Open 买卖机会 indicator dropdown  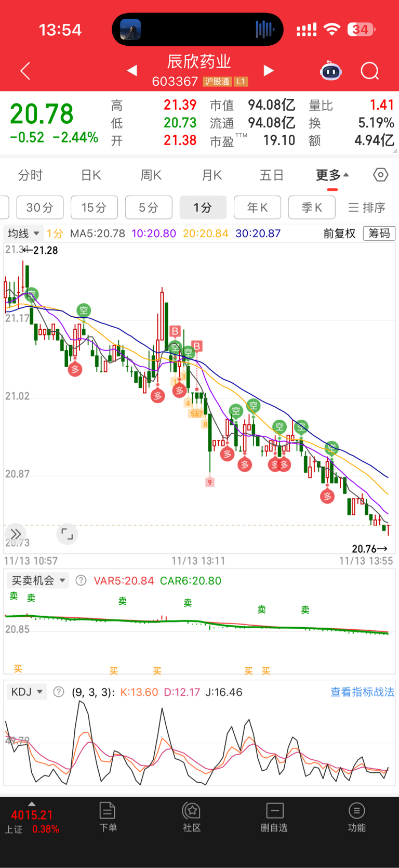coord(37,580)
